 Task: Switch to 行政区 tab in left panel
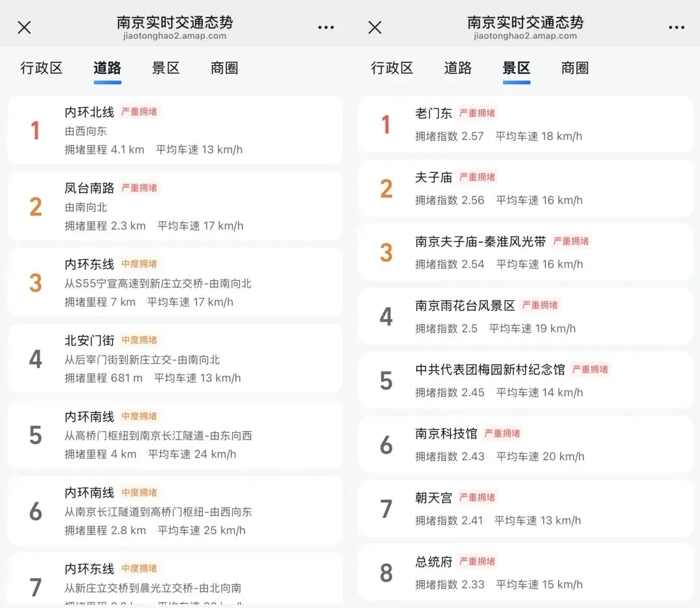pyautogui.click(x=41, y=68)
